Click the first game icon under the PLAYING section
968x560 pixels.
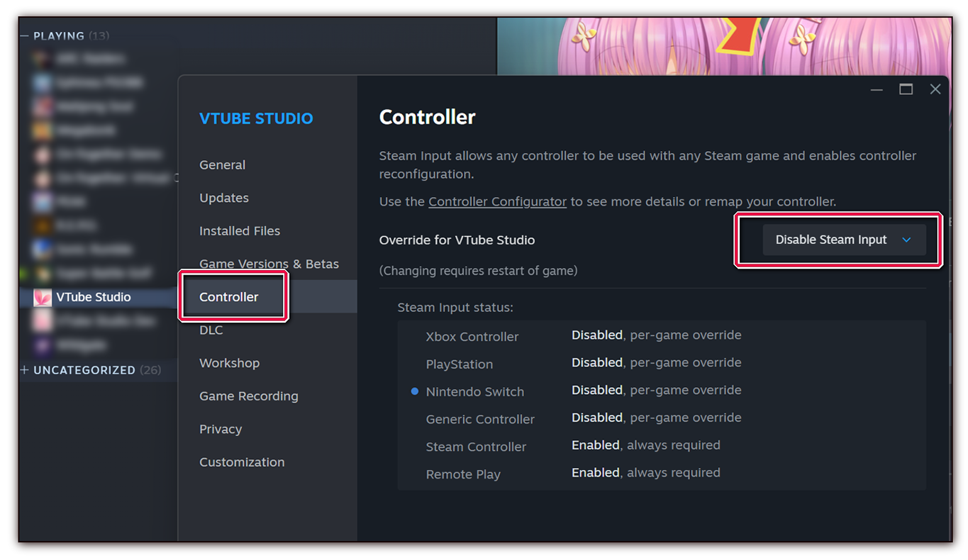pos(41,58)
